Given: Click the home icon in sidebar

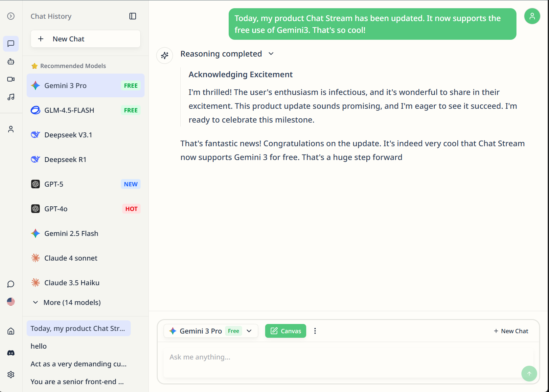Looking at the screenshot, I should [x=11, y=331].
